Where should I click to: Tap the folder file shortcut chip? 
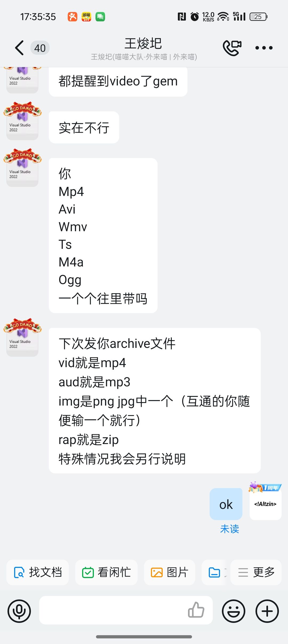[215, 572]
